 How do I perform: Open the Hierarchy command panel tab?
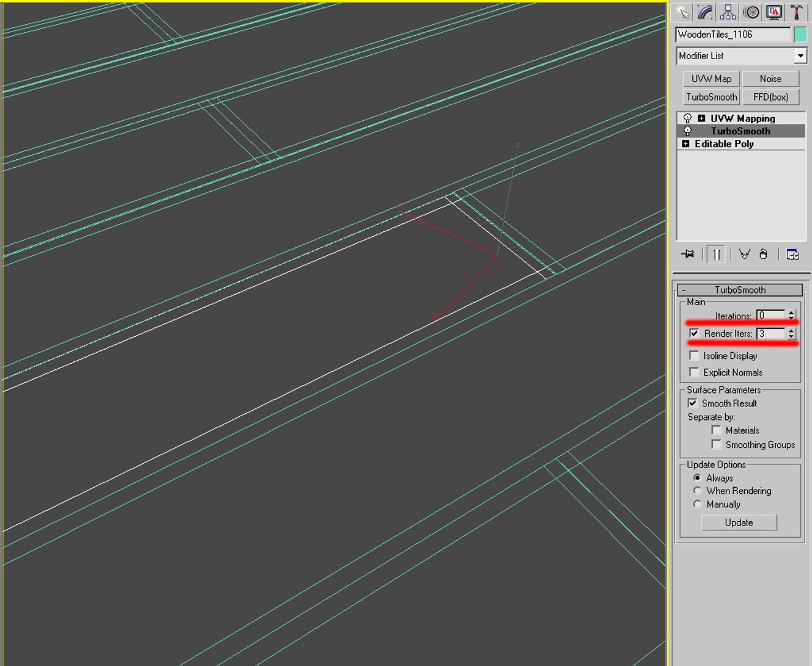tap(728, 12)
